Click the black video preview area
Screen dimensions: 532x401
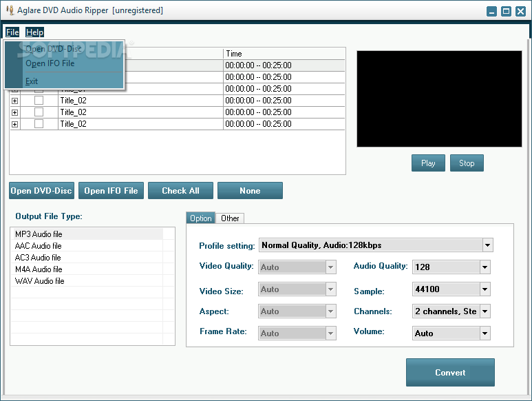(439, 99)
